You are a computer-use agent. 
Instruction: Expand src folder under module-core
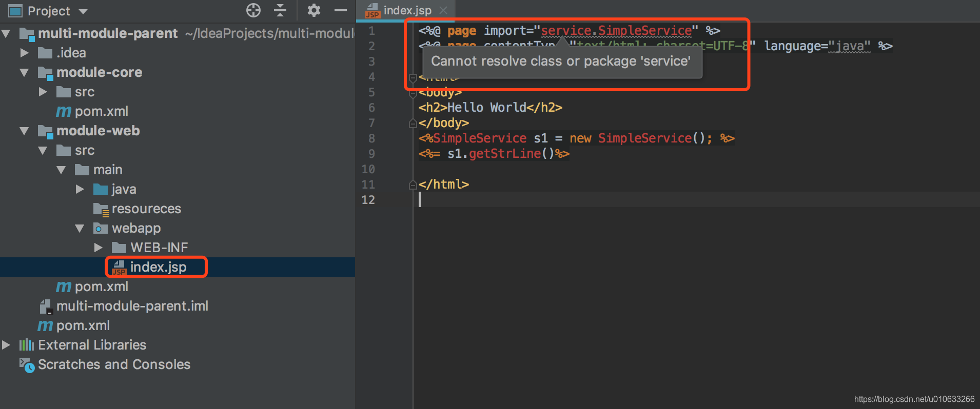[x=43, y=92]
